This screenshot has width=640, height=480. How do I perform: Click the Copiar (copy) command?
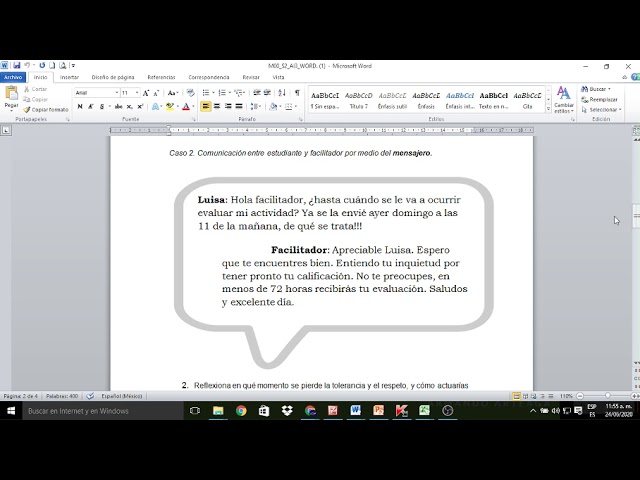pos(36,99)
